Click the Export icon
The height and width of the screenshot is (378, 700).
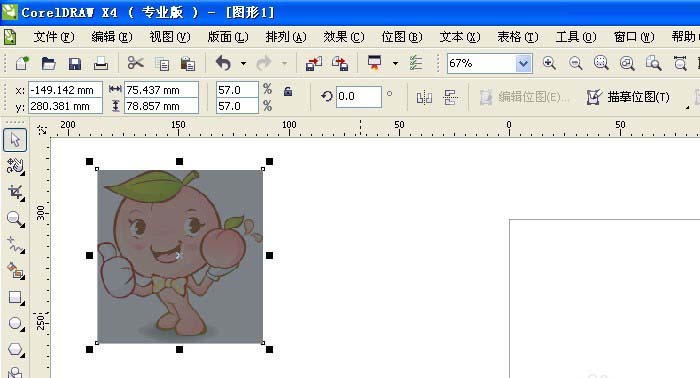(340, 64)
